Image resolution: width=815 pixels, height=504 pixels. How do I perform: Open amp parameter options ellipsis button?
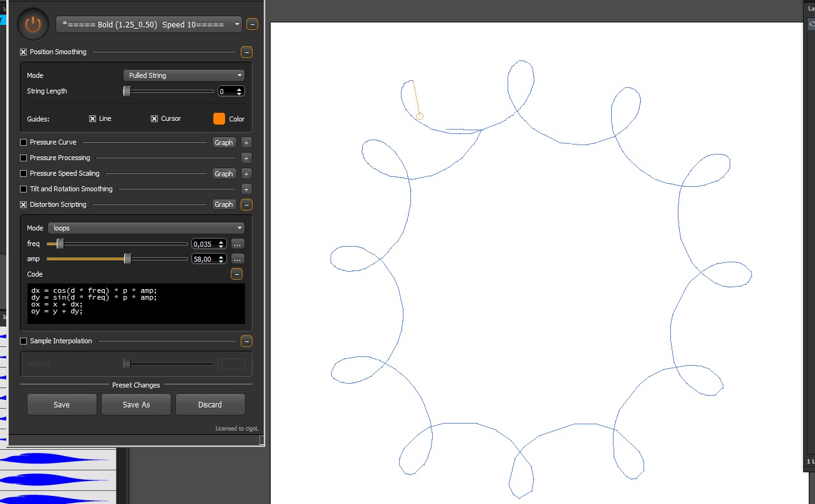click(x=238, y=259)
